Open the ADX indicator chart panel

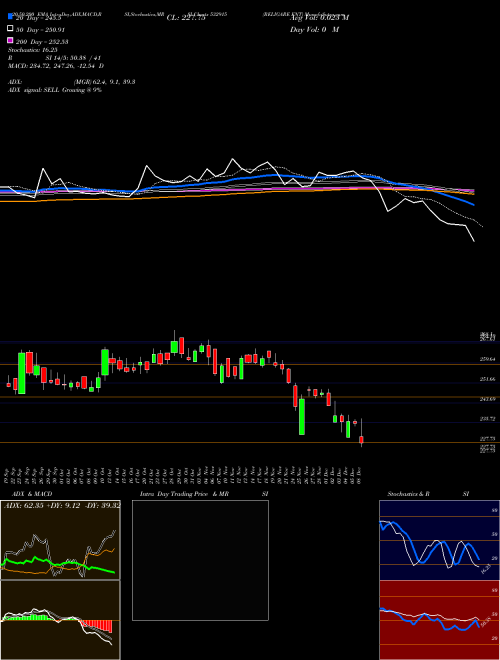[60, 540]
